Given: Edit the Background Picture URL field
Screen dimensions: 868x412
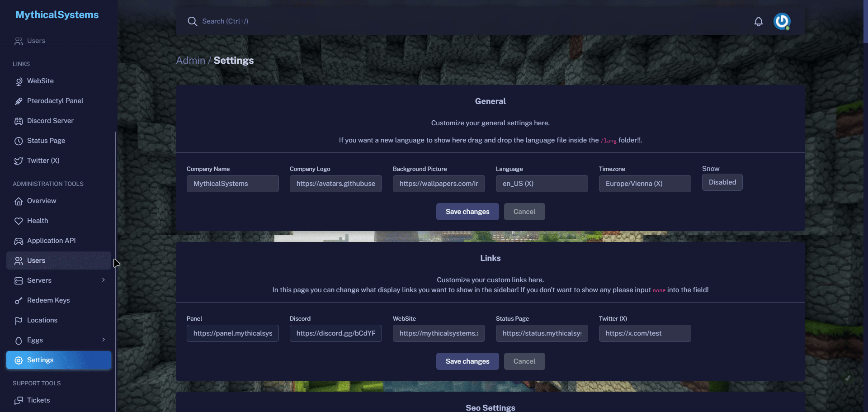Looking at the screenshot, I should click(439, 184).
